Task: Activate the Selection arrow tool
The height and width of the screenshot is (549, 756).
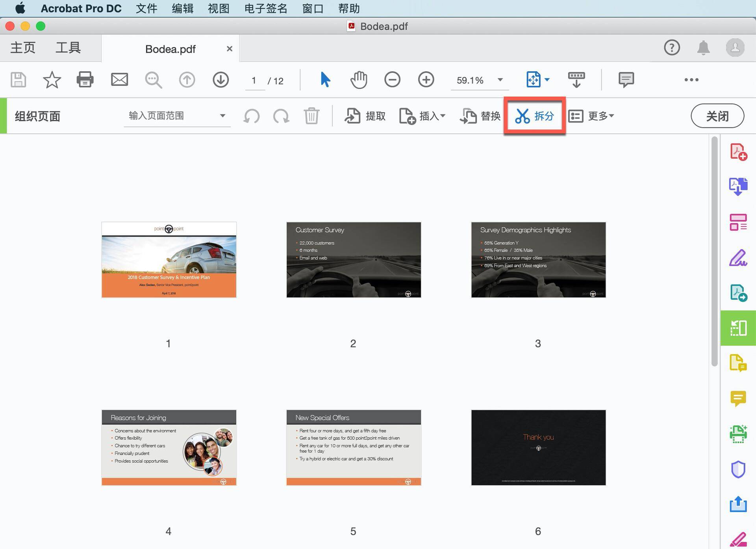Action: [x=325, y=79]
